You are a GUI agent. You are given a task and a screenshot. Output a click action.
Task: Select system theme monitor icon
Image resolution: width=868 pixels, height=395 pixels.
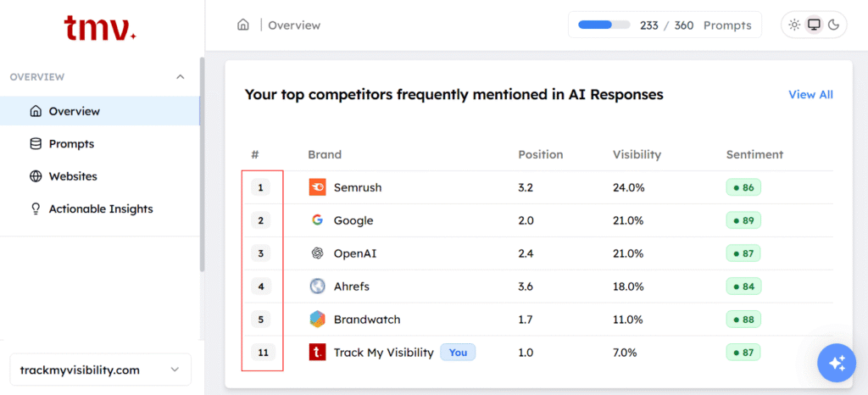pos(814,25)
